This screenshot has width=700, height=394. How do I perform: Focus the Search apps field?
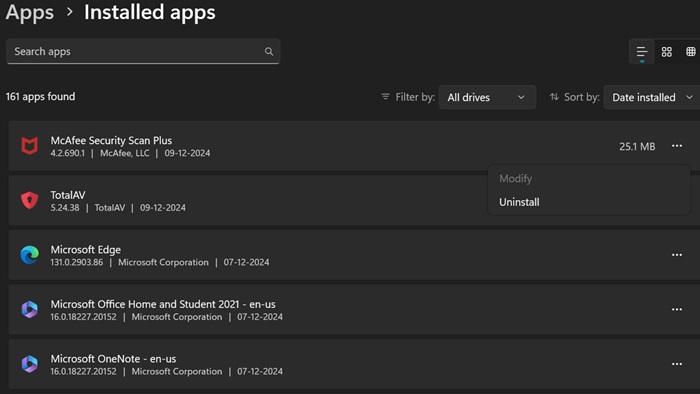coord(143,51)
